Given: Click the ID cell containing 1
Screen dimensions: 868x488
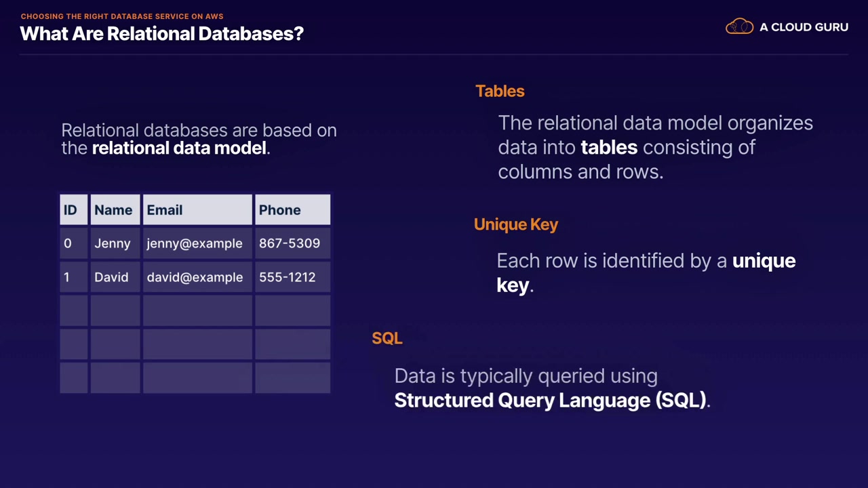Looking at the screenshot, I should click(x=67, y=277).
